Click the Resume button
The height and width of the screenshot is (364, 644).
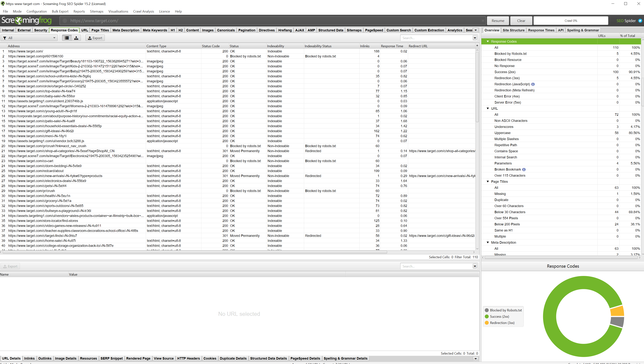click(498, 21)
